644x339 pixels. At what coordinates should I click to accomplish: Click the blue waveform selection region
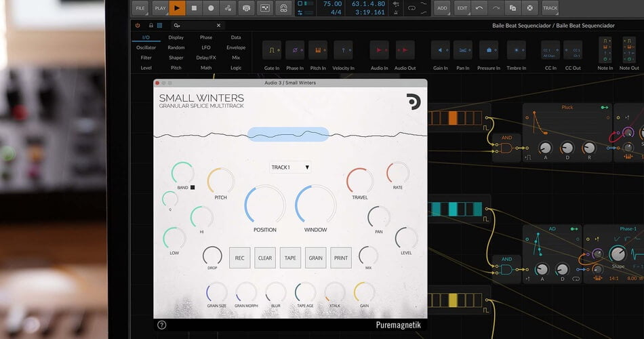[x=288, y=134]
